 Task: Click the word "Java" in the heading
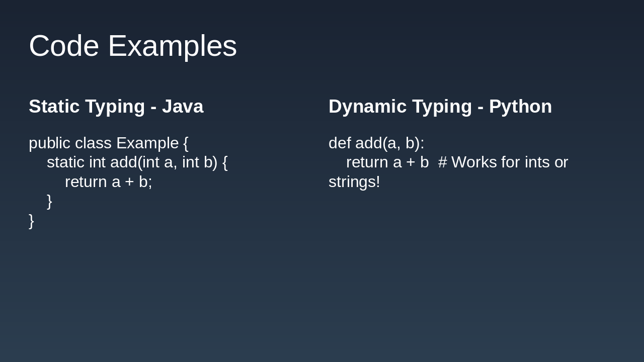pos(183,107)
